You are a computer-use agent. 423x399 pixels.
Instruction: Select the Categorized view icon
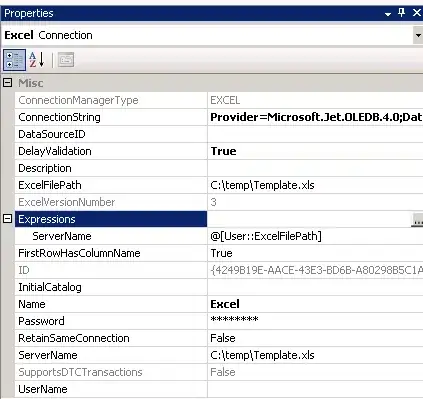tap(14, 60)
